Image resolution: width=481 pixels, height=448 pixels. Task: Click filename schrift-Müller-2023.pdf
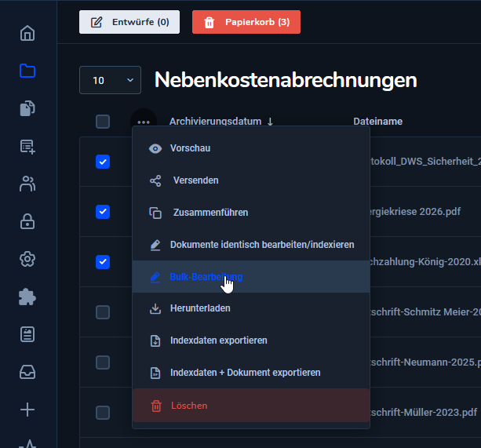[x=424, y=413]
